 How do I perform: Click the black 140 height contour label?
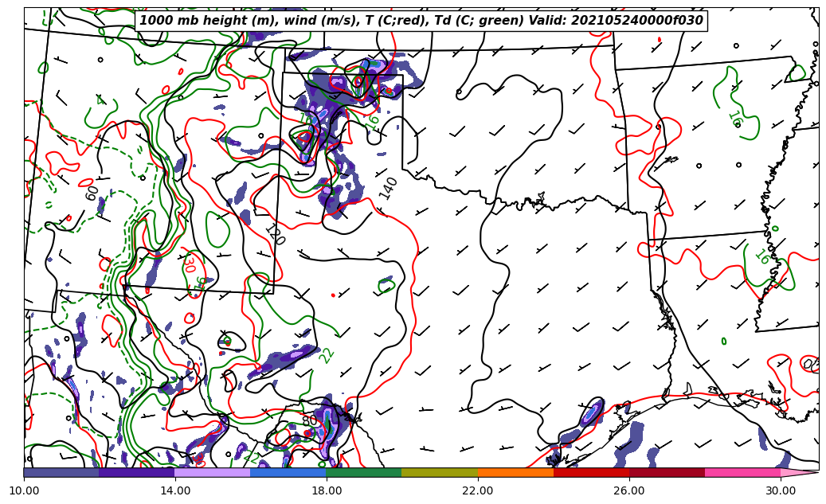388,188
